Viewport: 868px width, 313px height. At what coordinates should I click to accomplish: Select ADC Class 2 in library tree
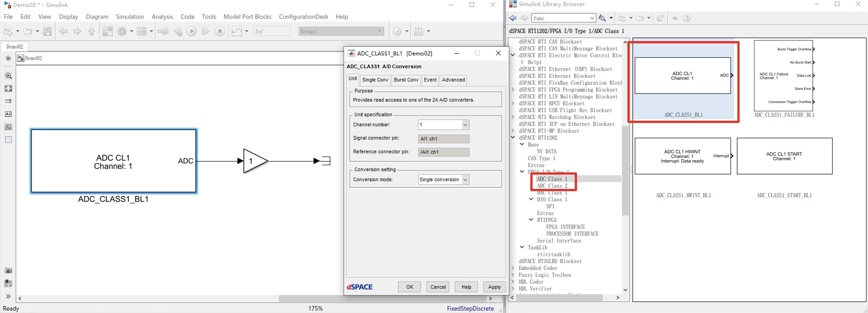pyautogui.click(x=552, y=186)
